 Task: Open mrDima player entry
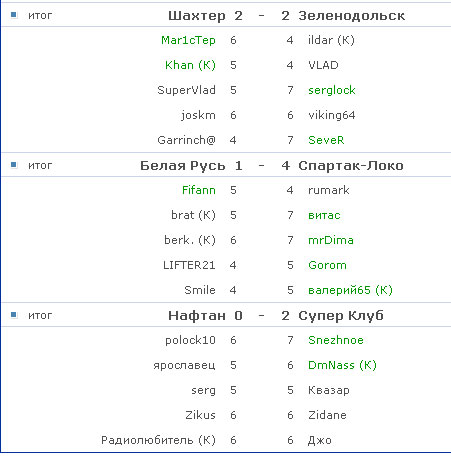[x=331, y=240]
